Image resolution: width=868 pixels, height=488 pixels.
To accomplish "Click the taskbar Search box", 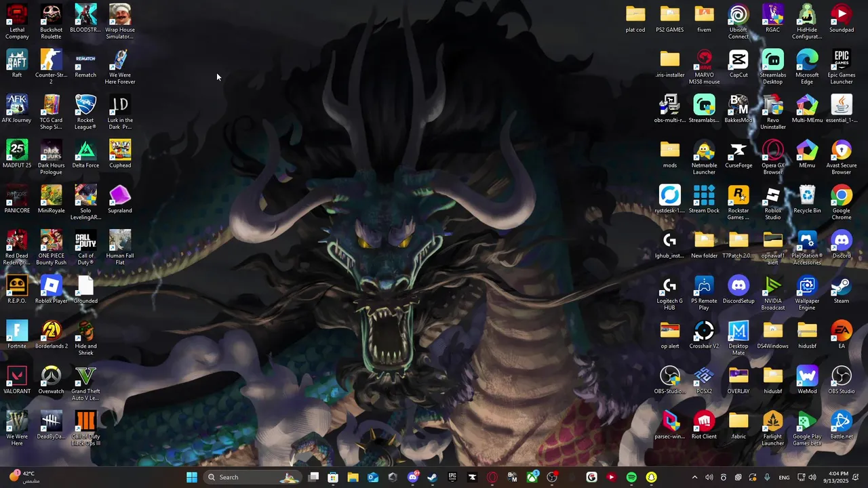I will coord(252,477).
